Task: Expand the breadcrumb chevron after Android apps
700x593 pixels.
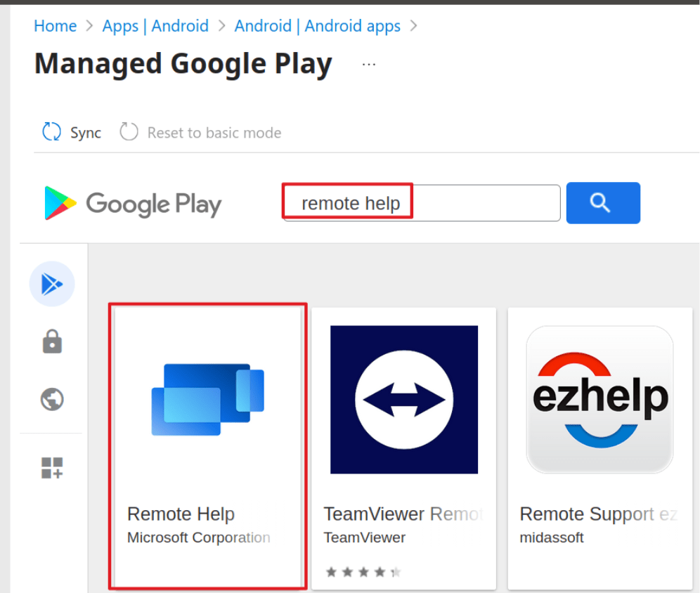Action: pos(413,26)
